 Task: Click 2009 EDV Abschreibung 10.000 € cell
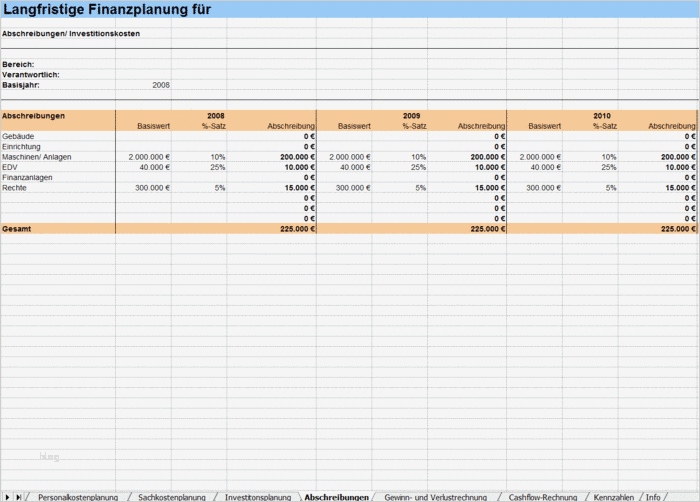click(x=467, y=167)
